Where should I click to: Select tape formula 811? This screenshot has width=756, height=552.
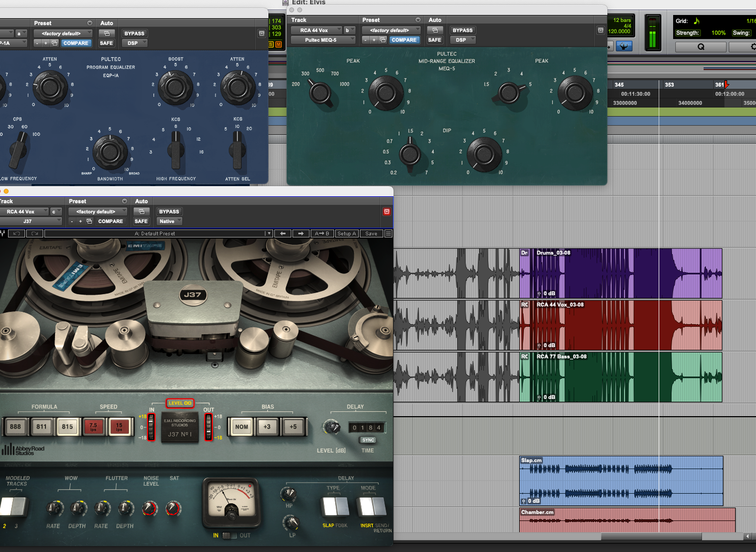click(41, 427)
